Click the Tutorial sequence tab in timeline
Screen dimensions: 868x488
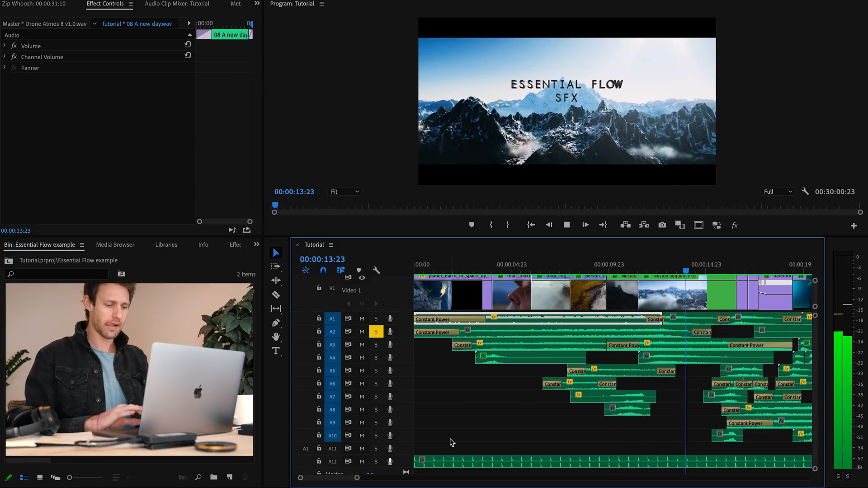tap(314, 244)
